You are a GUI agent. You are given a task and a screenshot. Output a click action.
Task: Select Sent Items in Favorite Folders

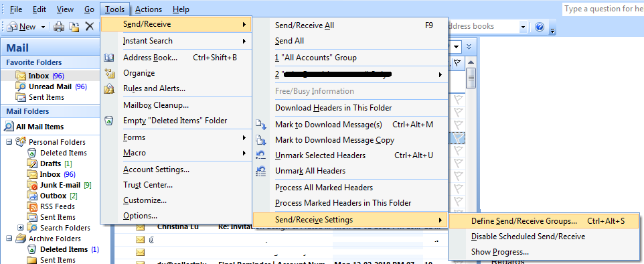[46, 97]
